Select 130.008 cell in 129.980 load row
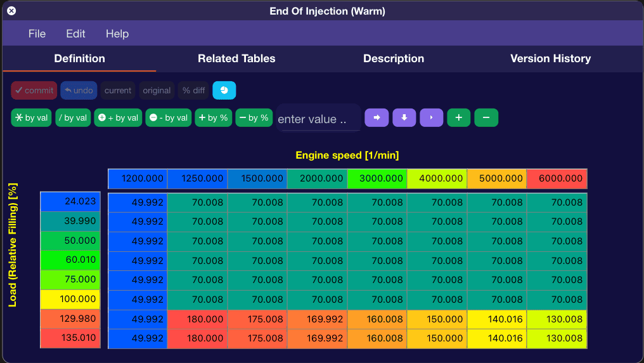 tap(557, 319)
